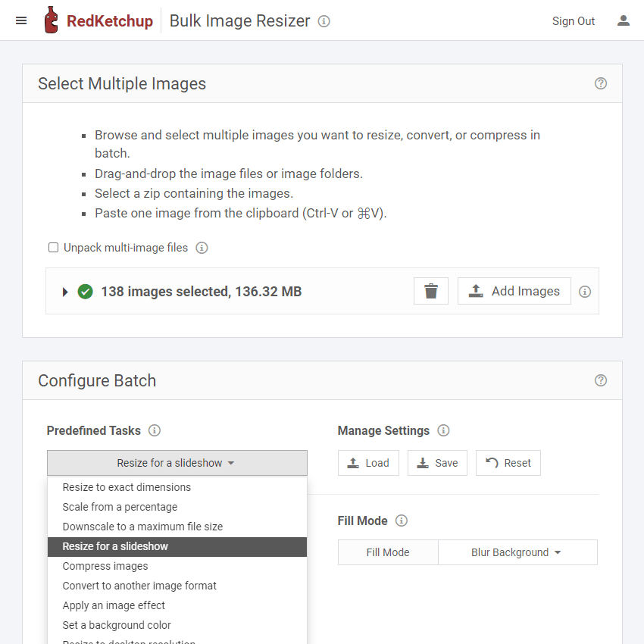Click the Save settings button
This screenshot has width=644, height=644.
click(x=437, y=462)
